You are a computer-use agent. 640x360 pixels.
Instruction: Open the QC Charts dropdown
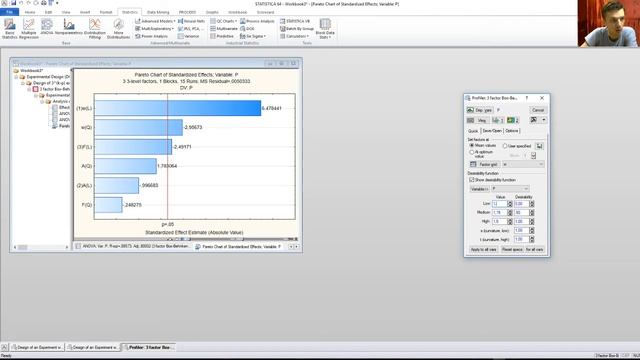coord(223,21)
